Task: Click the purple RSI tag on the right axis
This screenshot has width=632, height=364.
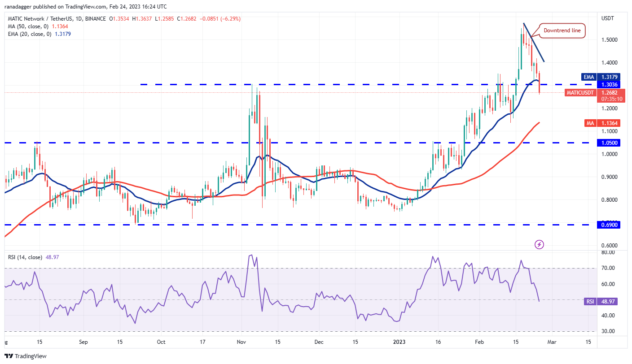Action: (589, 301)
